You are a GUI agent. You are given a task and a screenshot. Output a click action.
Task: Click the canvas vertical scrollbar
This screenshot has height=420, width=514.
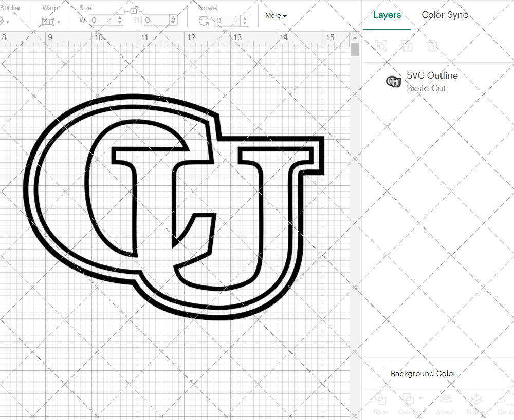[354, 49]
